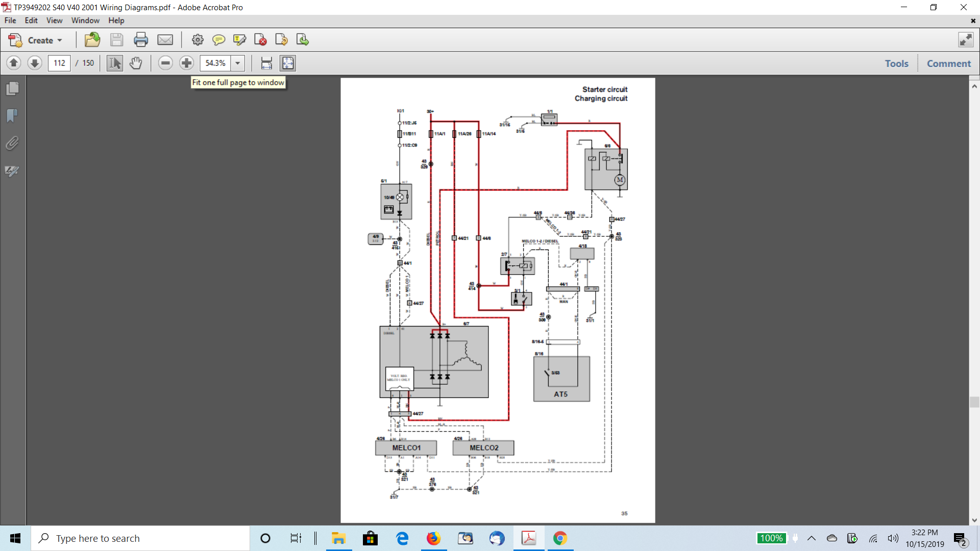Show the Bookmarks navigation panel
Screen dimensions: 980x551
pos(12,116)
